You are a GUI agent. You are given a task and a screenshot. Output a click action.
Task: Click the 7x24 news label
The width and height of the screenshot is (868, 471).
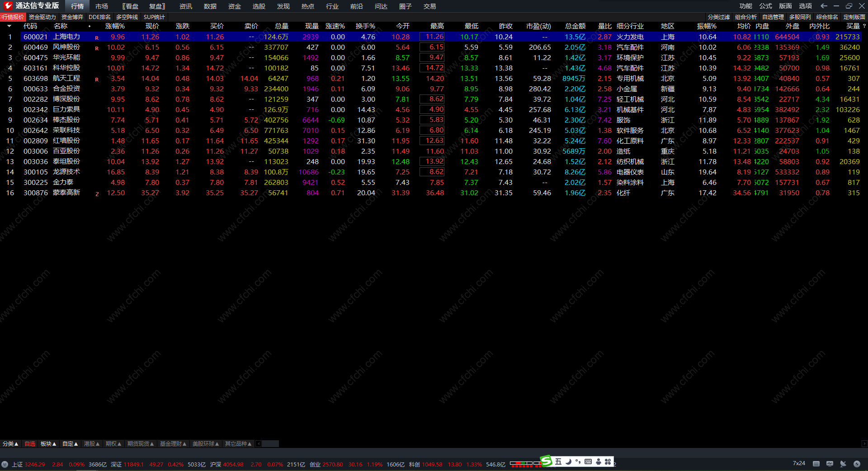point(799,463)
